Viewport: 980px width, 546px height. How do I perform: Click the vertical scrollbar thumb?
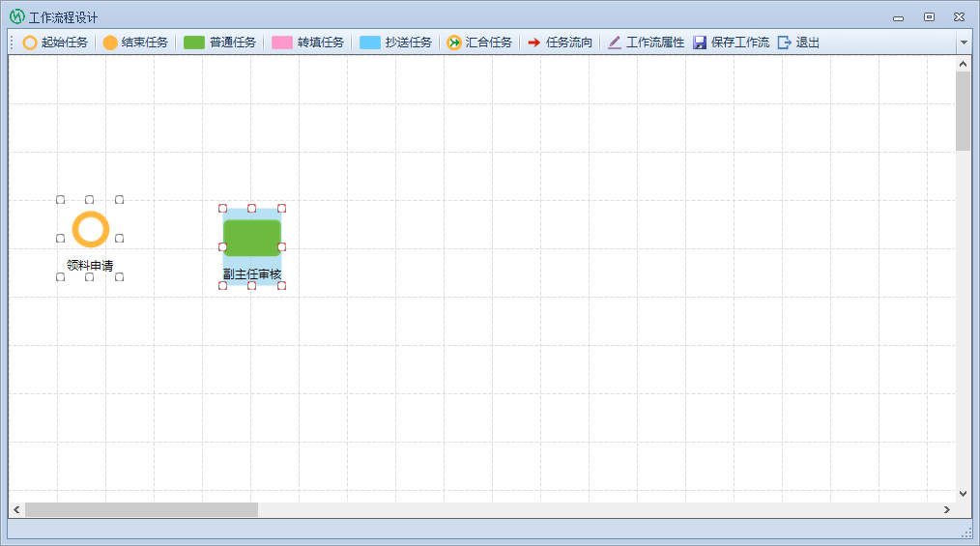[963, 111]
